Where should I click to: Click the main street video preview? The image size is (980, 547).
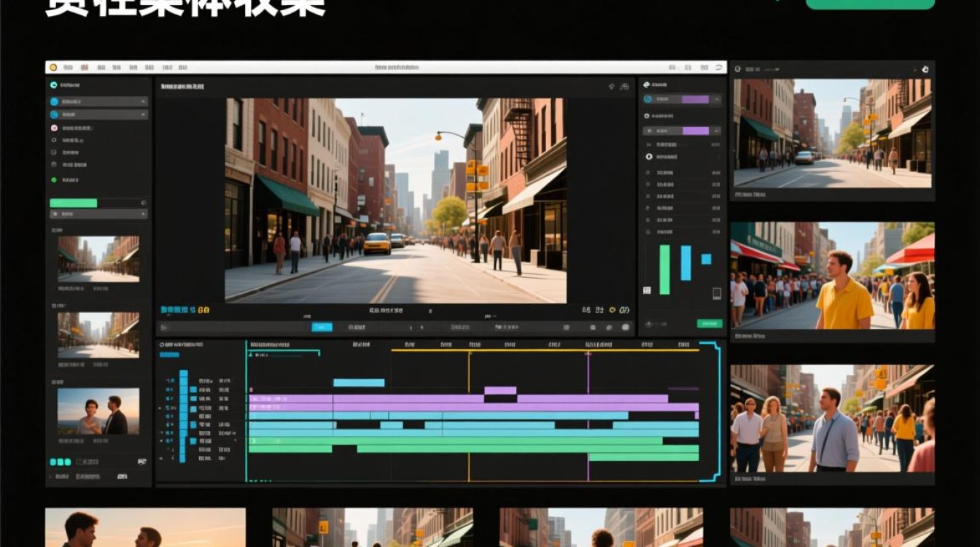pos(396,201)
